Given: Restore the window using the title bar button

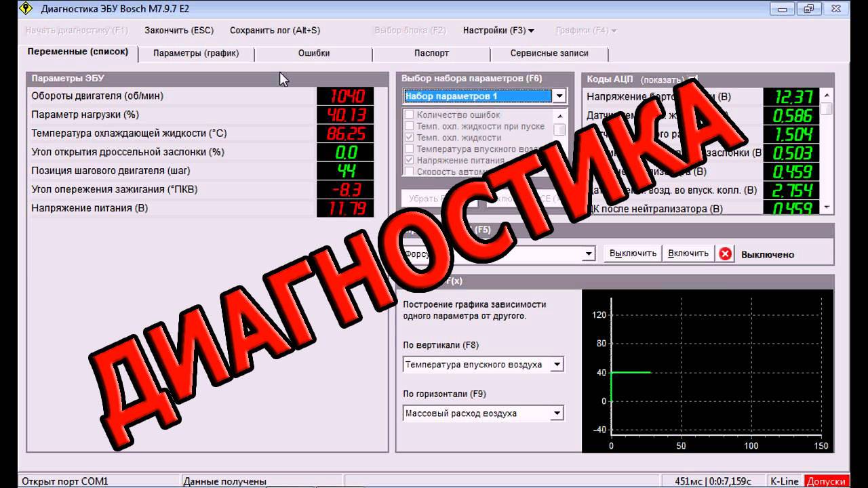Looking at the screenshot, I should pos(808,8).
